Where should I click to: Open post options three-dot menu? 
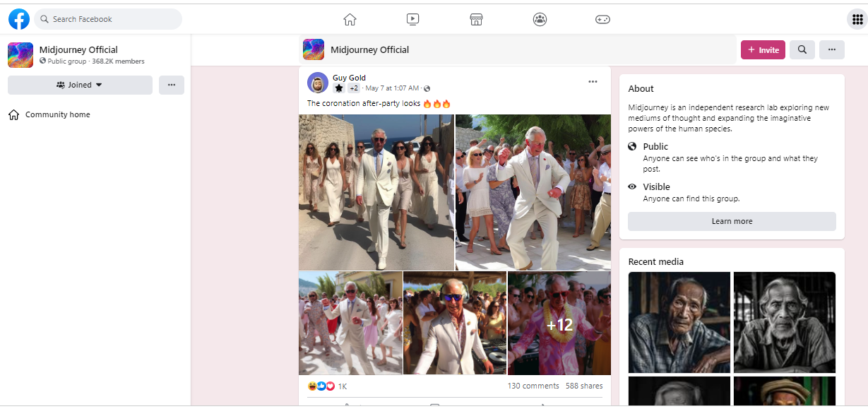click(x=593, y=82)
